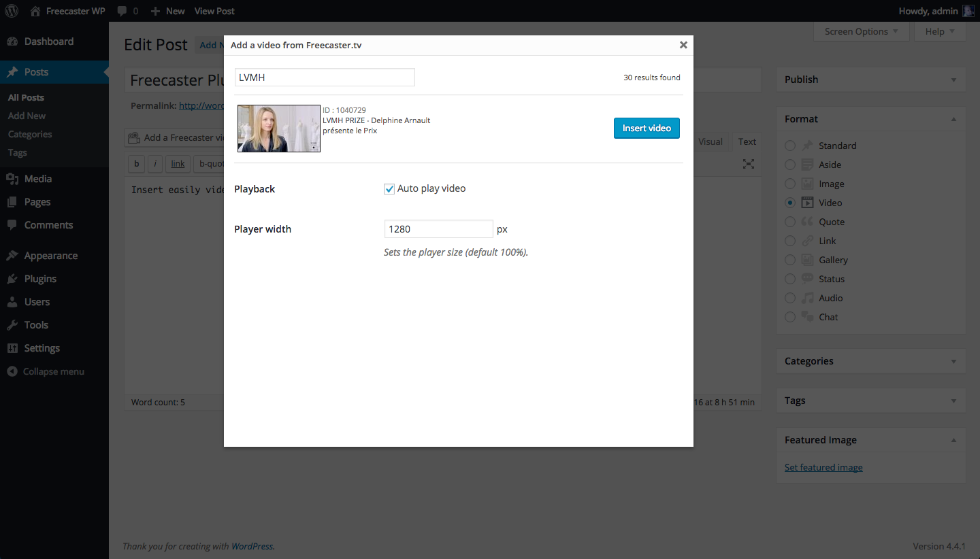The image size is (980, 559).
Task: Click the WordPress logo in admin bar
Action: (x=11, y=11)
